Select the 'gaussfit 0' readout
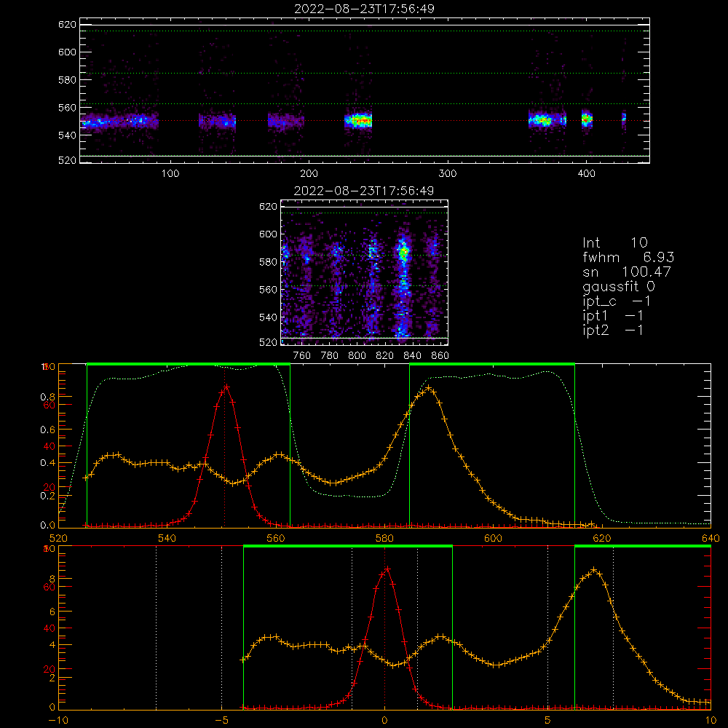 [x=618, y=286]
